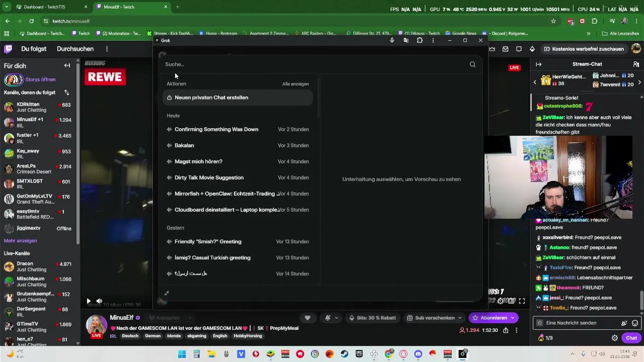Image resolution: width=644 pixels, height=362 pixels.
Task: Click Alle anzeigen in Grok actions
Action: point(295,84)
